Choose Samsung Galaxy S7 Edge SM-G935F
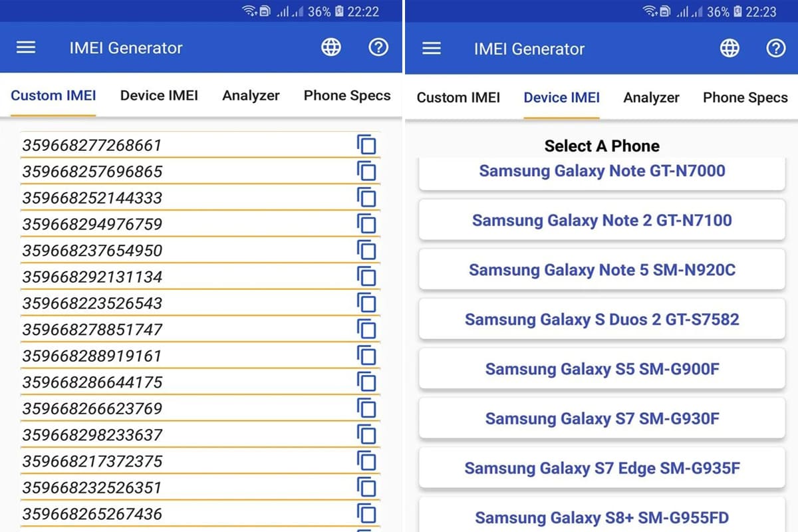The image size is (798, 532). click(602, 467)
